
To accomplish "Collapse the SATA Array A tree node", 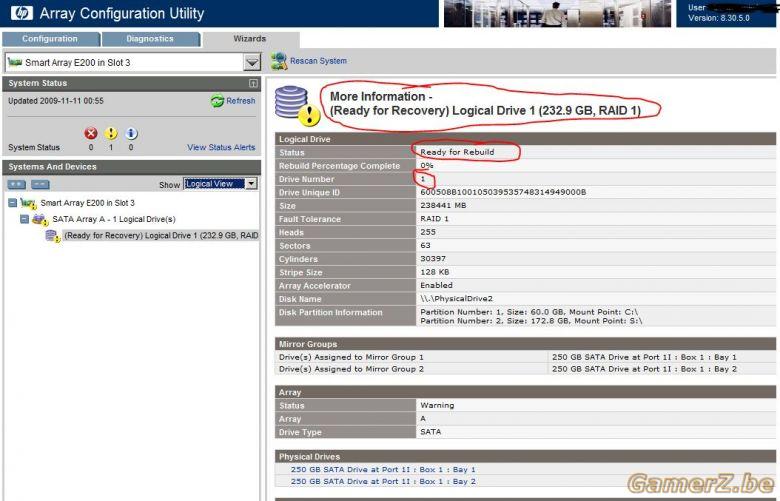I will [x=24, y=219].
